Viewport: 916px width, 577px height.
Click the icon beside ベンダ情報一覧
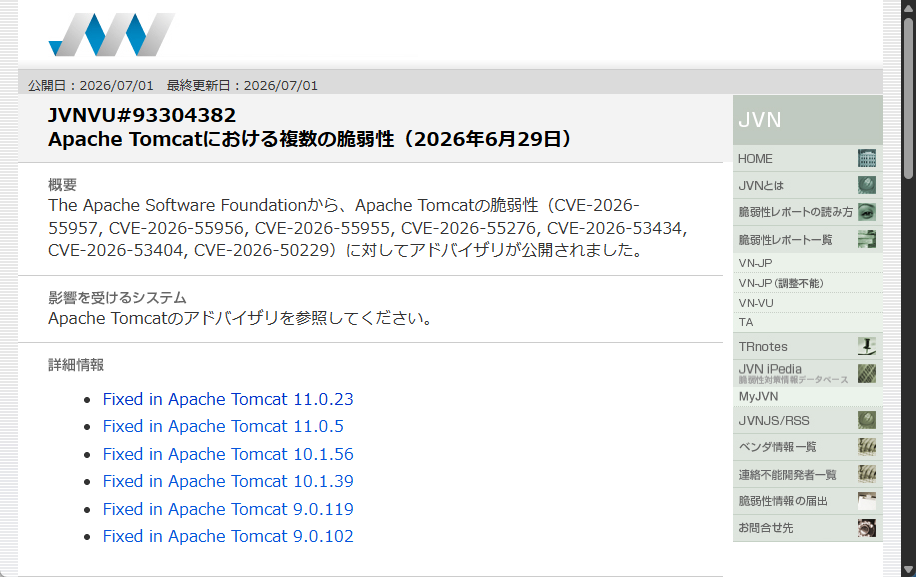[866, 447]
